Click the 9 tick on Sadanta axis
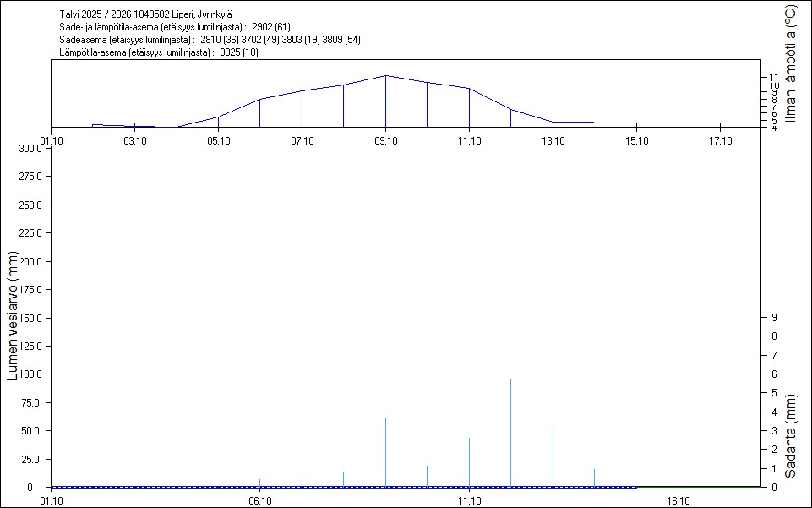This screenshot has height=508, width=812. pos(773,318)
